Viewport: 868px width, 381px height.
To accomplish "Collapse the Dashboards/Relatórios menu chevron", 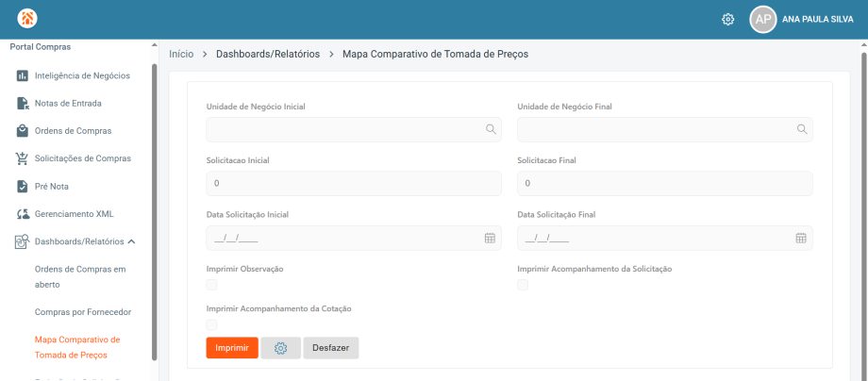I will tap(131, 241).
